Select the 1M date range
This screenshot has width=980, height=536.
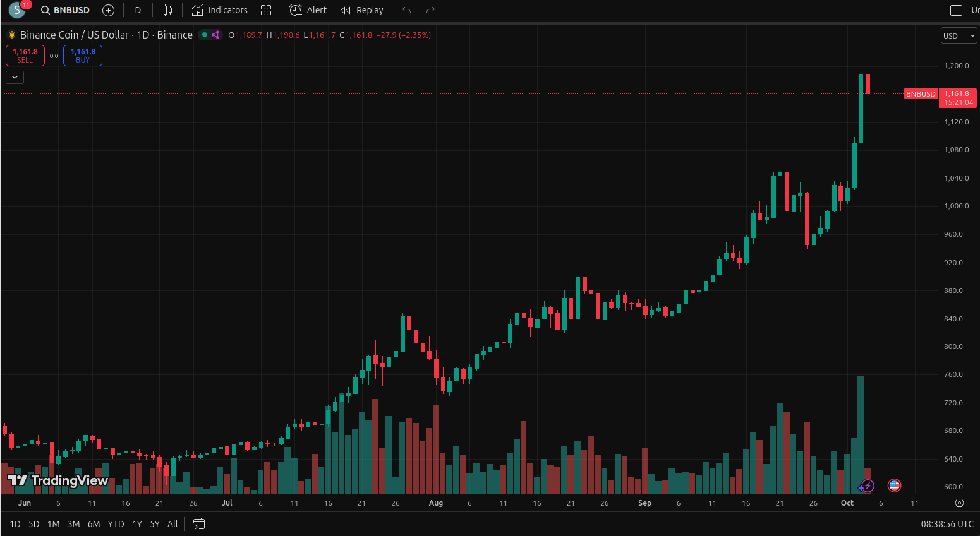54,524
